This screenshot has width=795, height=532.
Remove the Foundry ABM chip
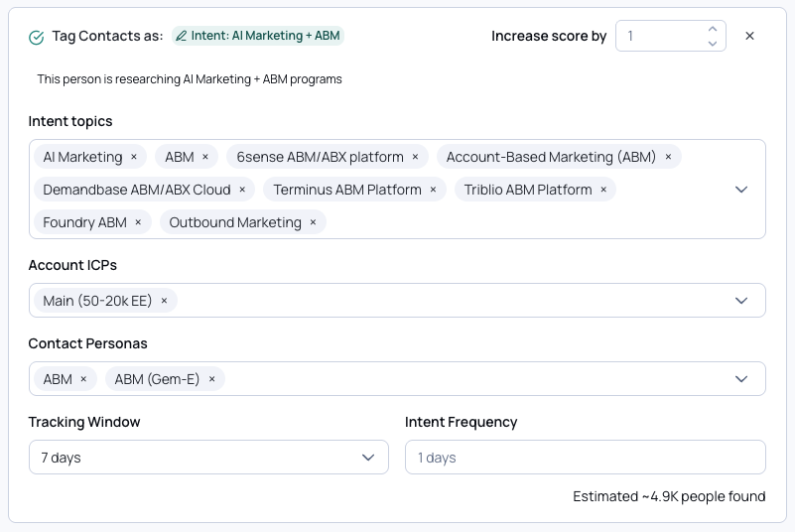pyautogui.click(x=138, y=222)
